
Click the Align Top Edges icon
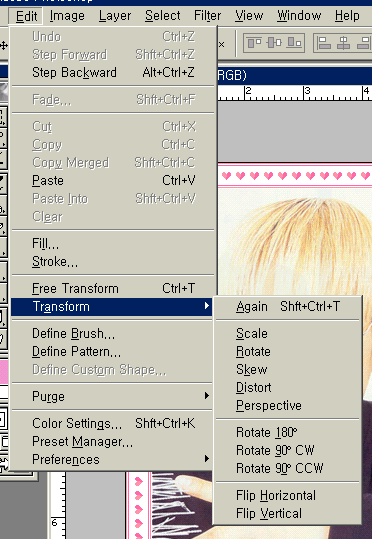pos(254,43)
